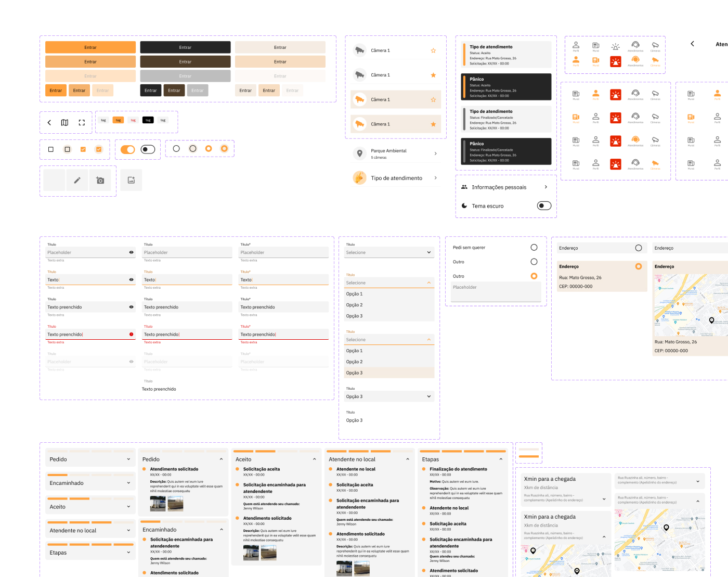Click filled star on the white Câmera 1 row
Viewport: 728px width, 577px height.
point(433,75)
